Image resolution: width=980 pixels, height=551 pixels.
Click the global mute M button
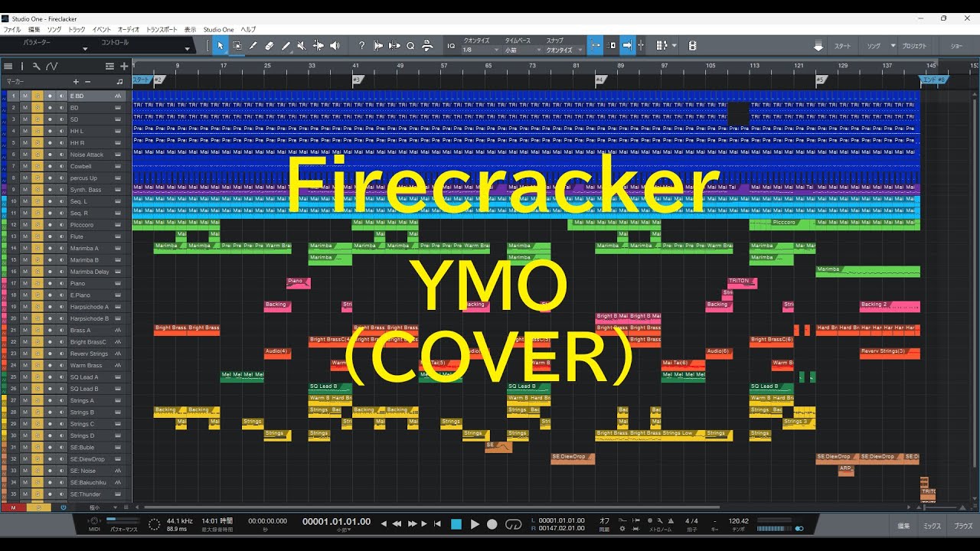[x=12, y=507]
